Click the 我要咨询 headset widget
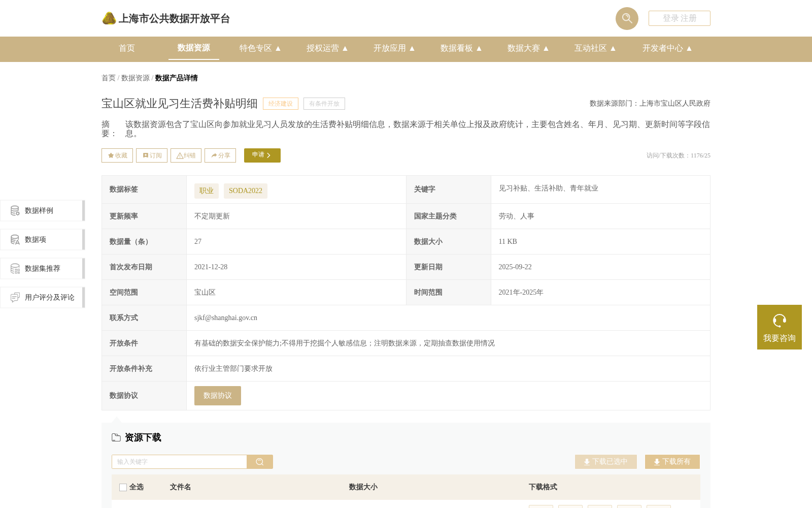The height and width of the screenshot is (508, 812). coord(780,327)
